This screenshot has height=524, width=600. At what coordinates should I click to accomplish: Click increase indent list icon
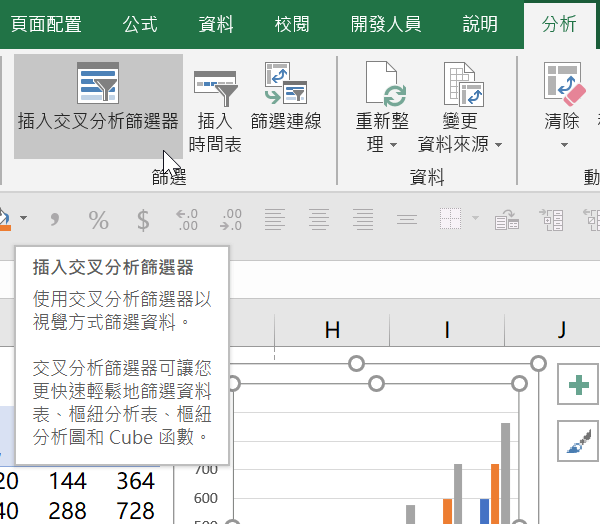coord(551,220)
